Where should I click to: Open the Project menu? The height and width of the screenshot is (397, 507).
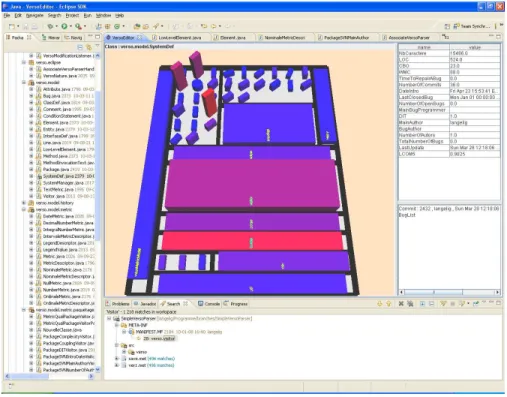click(72, 16)
